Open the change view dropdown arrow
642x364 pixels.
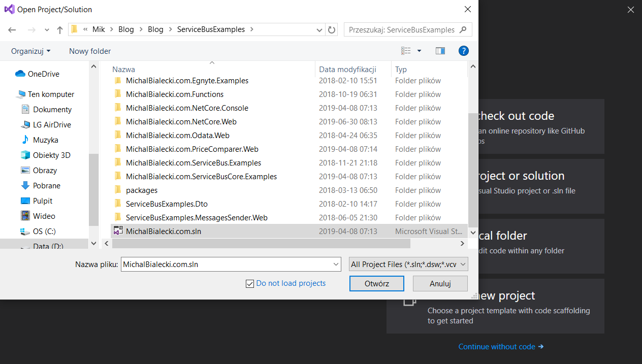click(x=418, y=51)
